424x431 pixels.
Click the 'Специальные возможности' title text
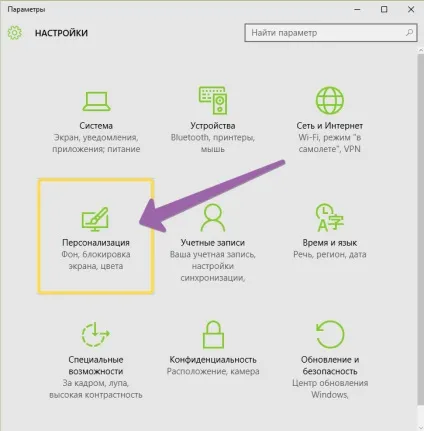pos(96,365)
